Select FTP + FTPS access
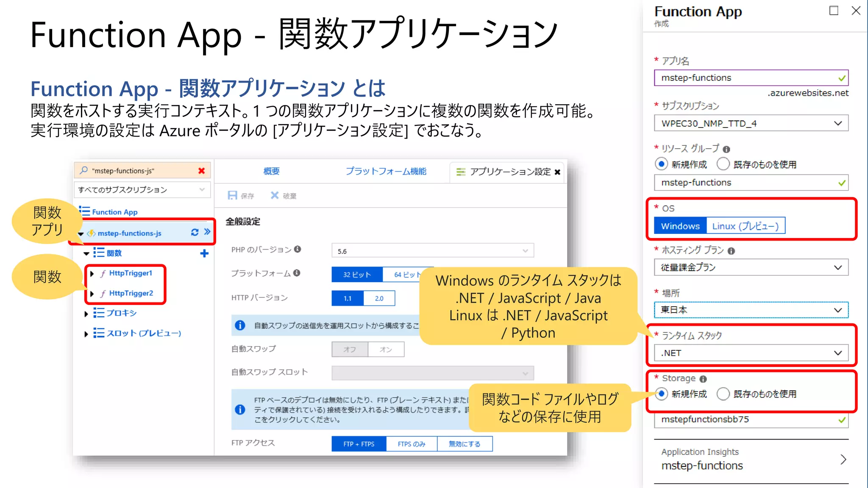This screenshot has width=868, height=488. (x=359, y=444)
